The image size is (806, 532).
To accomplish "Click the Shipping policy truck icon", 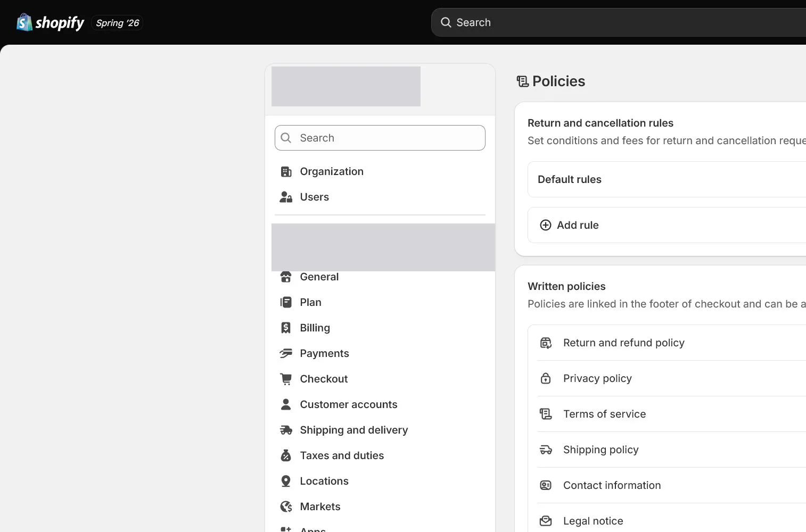I will pos(546,450).
